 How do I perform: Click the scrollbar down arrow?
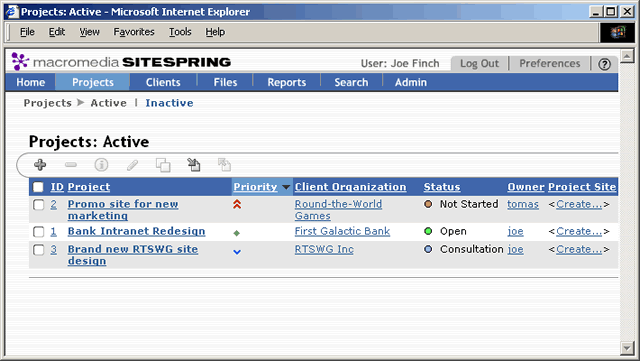[x=627, y=348]
